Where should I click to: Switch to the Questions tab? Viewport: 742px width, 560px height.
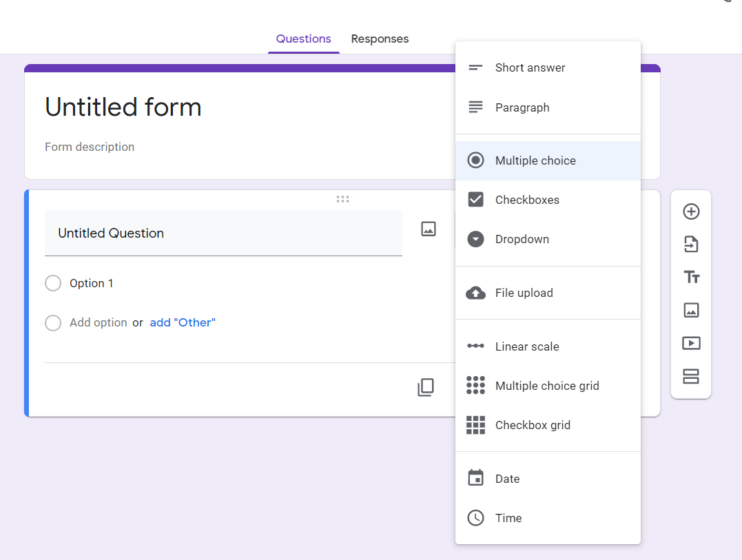tap(303, 39)
